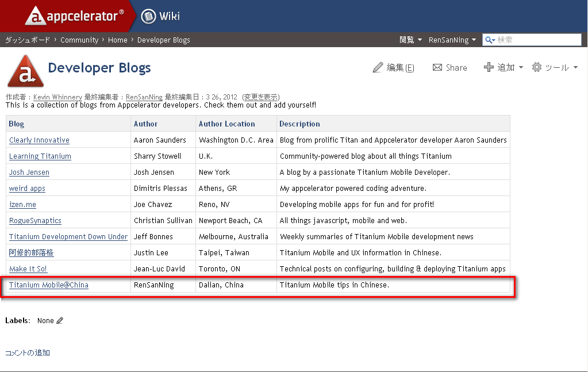Click the 編集(E) edit button text
This screenshot has height=372, width=588.
pyautogui.click(x=400, y=67)
